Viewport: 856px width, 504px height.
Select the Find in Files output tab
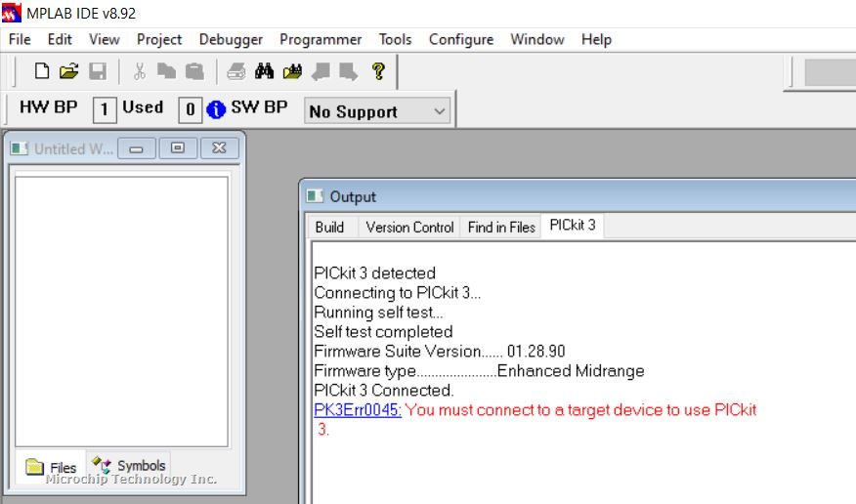[501, 227]
